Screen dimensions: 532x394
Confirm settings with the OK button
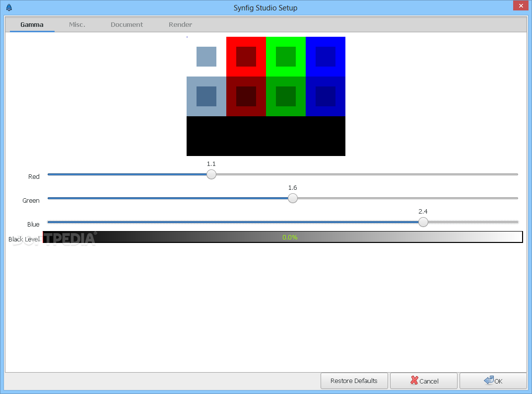coord(493,381)
